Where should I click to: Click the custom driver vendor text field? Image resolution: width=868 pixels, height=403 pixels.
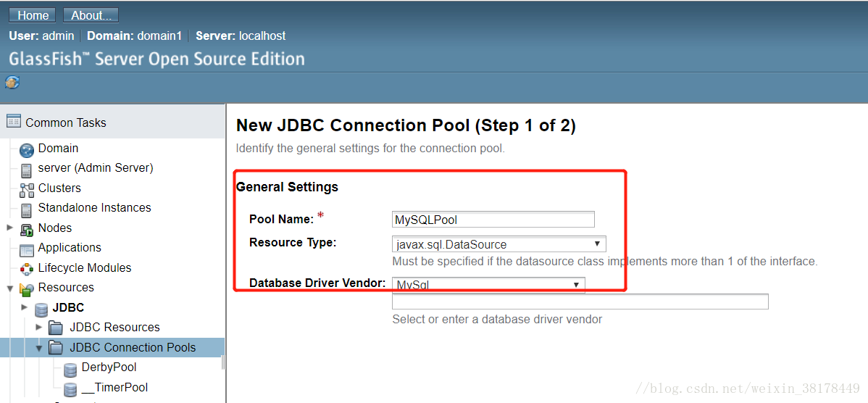tap(580, 302)
